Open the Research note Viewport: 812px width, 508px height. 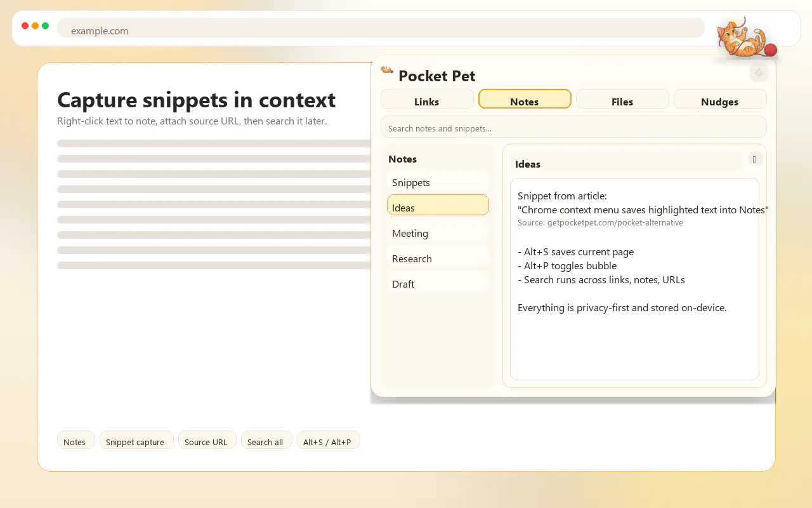(438, 256)
